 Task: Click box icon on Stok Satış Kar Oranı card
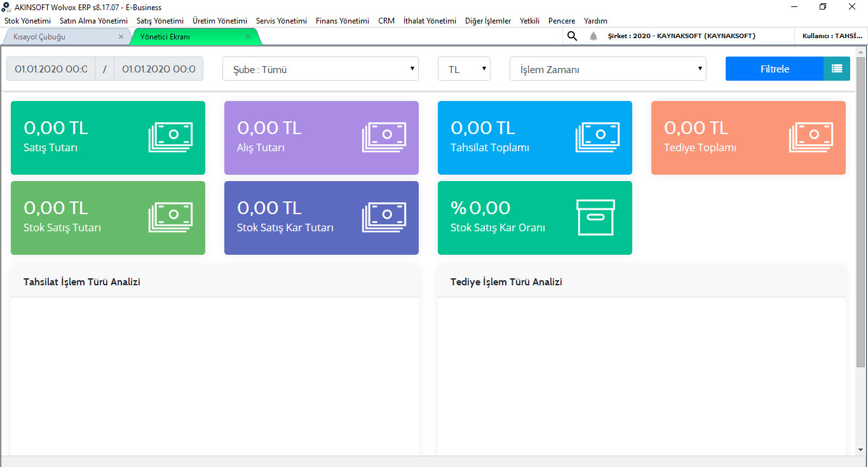pyautogui.click(x=595, y=217)
